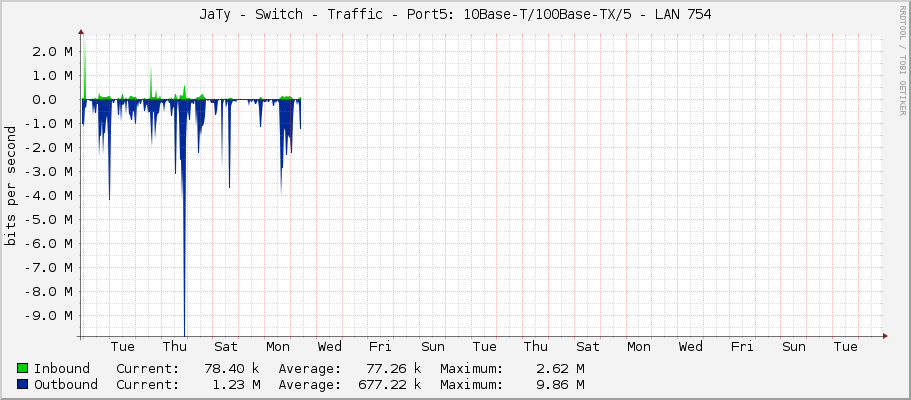Image resolution: width=911 pixels, height=400 pixels.
Task: Click the Inbound current value 78.40 k
Action: click(x=232, y=369)
